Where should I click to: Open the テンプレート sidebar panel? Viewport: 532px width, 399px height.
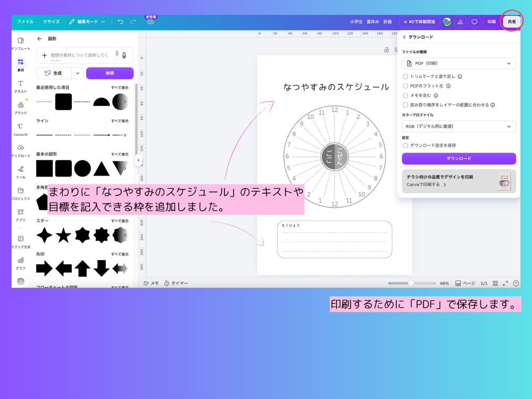[x=20, y=44]
